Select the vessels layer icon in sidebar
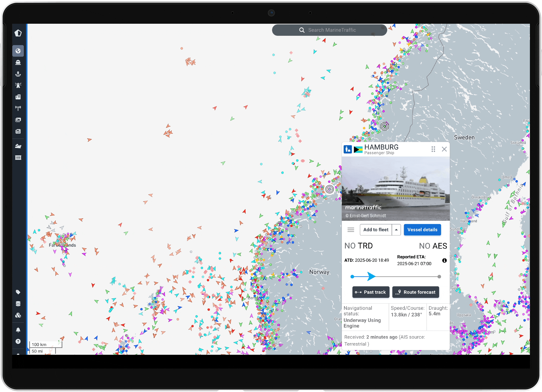Image resolution: width=542 pixels, height=392 pixels. (18, 62)
